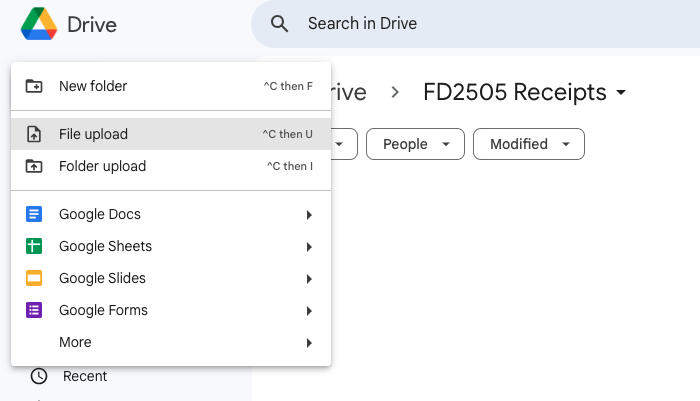
Task: Expand the Google Sheets submenu arrow
Action: tap(309, 247)
